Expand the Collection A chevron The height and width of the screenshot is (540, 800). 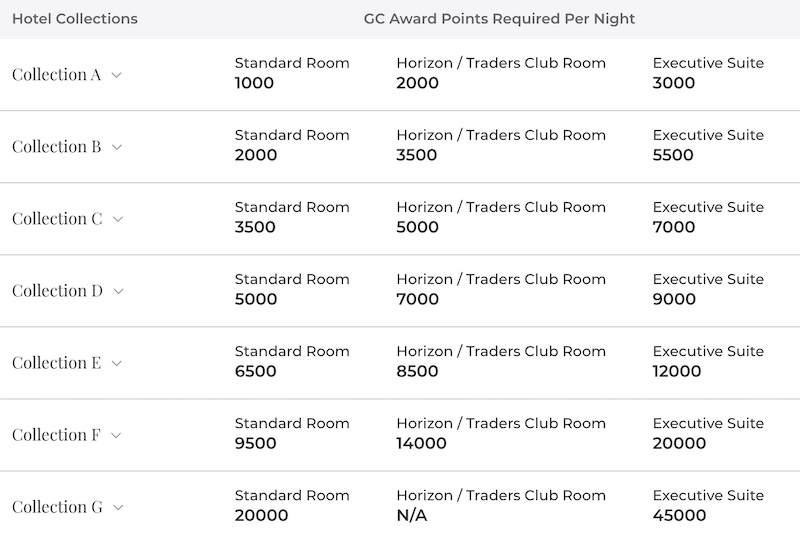click(x=116, y=75)
